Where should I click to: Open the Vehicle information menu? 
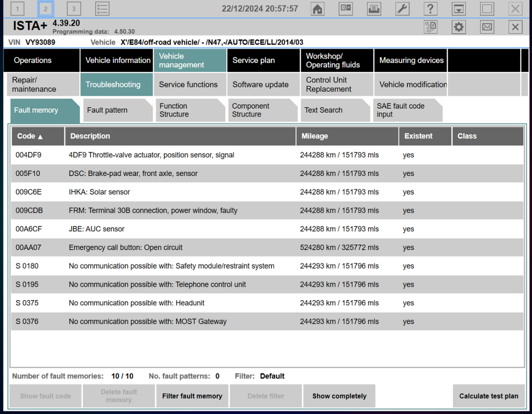(x=117, y=61)
